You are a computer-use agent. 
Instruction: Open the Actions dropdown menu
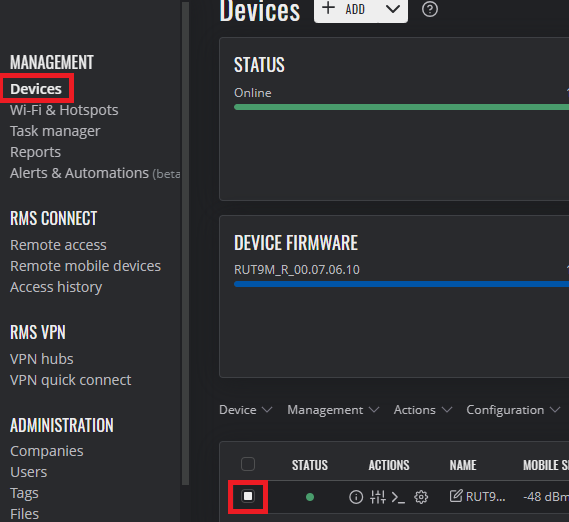(x=423, y=410)
